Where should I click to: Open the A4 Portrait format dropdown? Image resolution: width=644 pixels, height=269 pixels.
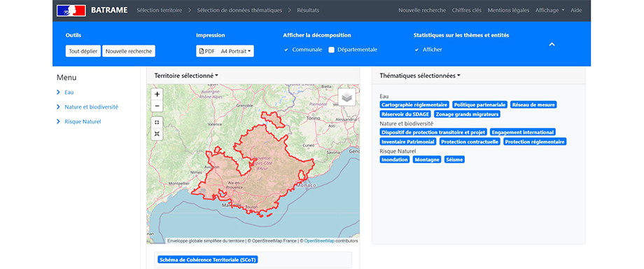tap(236, 51)
